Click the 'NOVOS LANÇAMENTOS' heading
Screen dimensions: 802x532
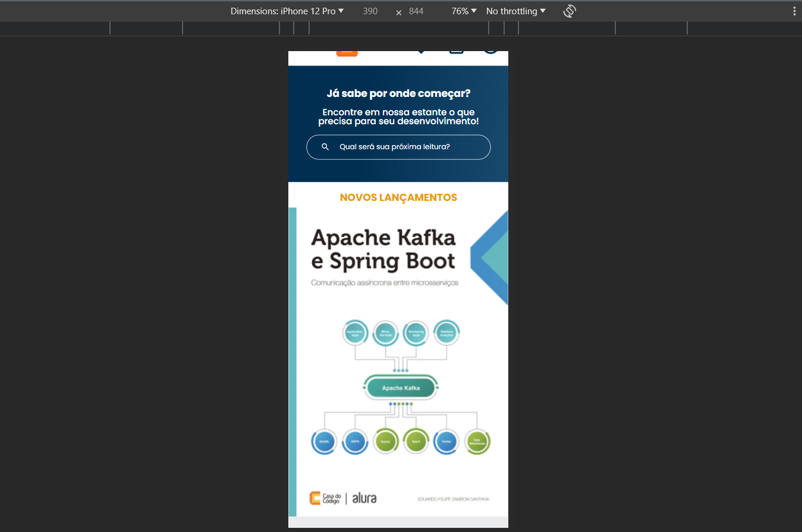click(398, 197)
